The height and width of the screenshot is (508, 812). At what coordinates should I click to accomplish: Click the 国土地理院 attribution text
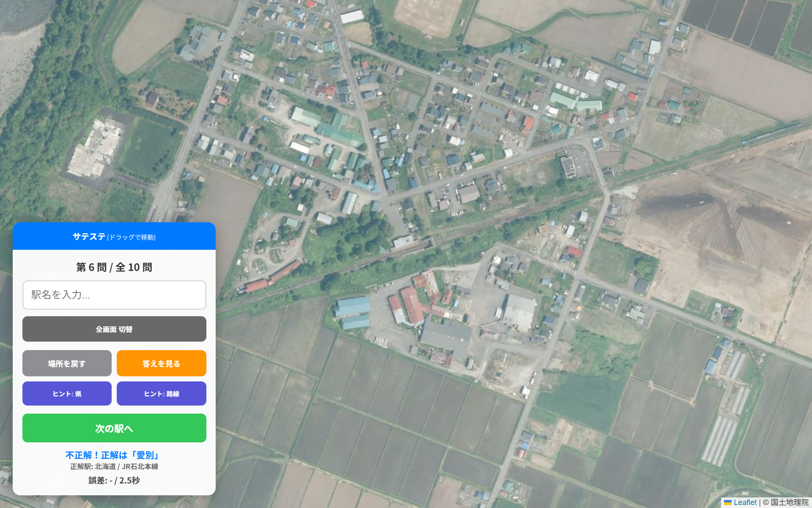790,502
